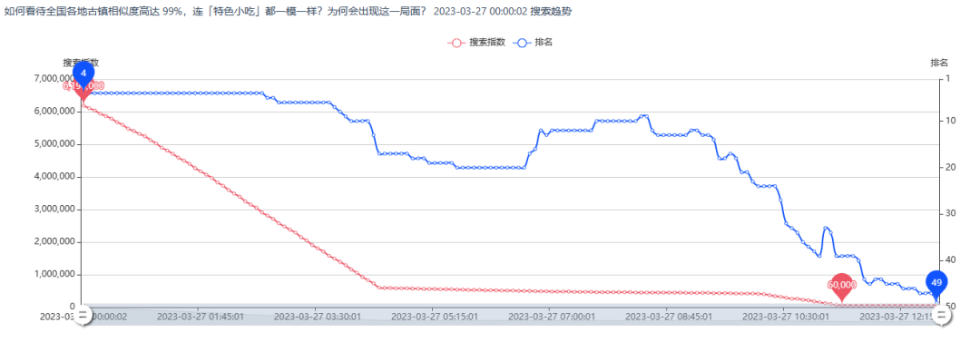Toggle the 排名 legend series

pyautogui.click(x=533, y=43)
